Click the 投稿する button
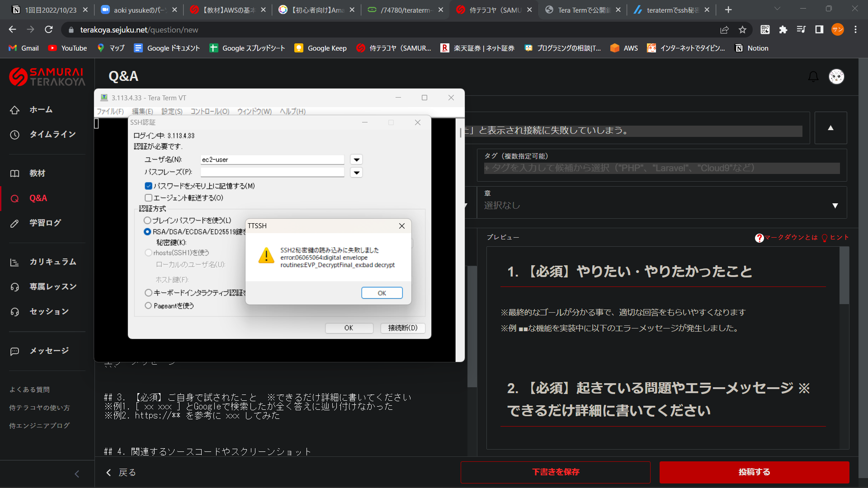The image size is (868, 488). click(754, 472)
